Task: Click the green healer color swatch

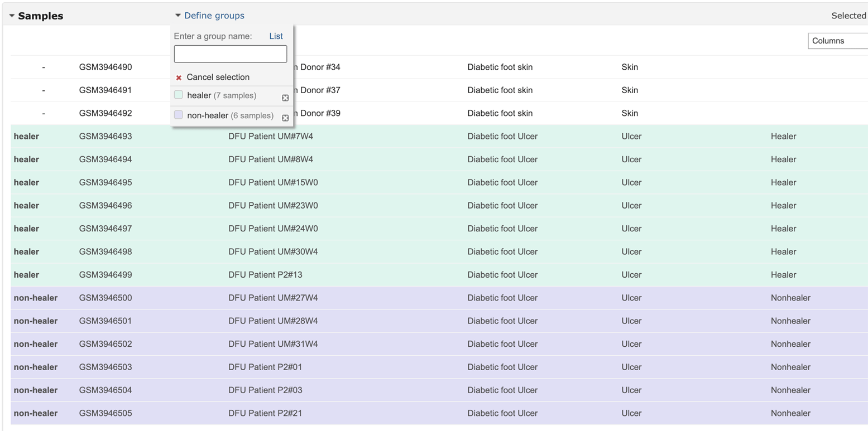Action: [179, 95]
